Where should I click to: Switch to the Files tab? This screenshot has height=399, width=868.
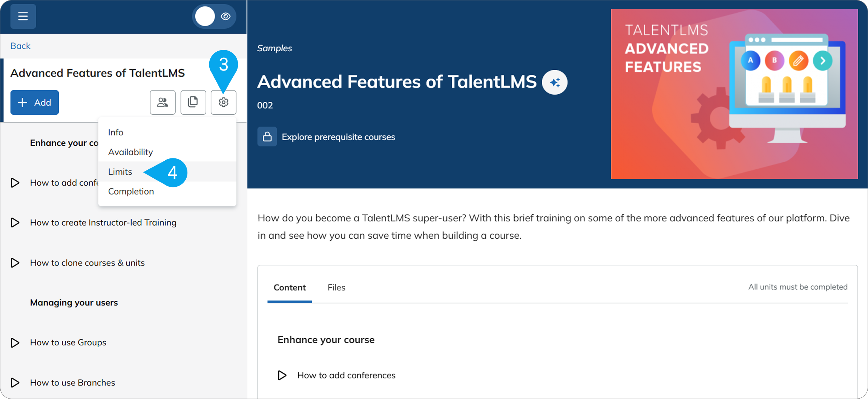[336, 288]
